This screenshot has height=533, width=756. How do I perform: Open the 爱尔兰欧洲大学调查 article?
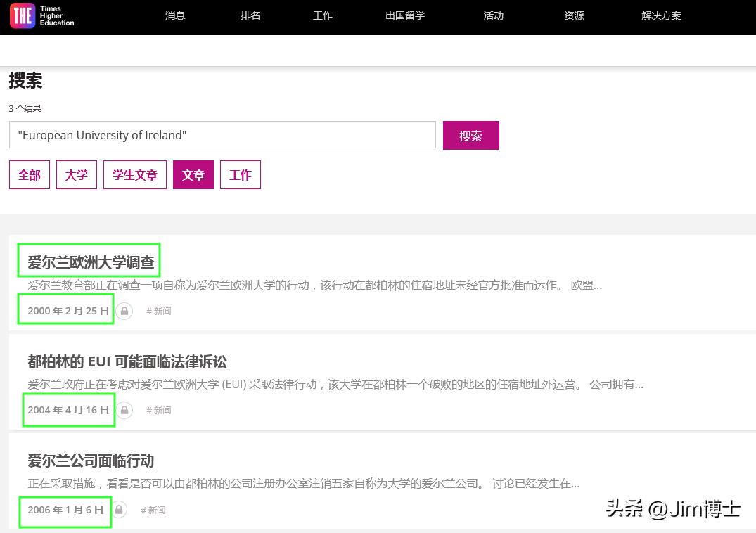click(89, 260)
